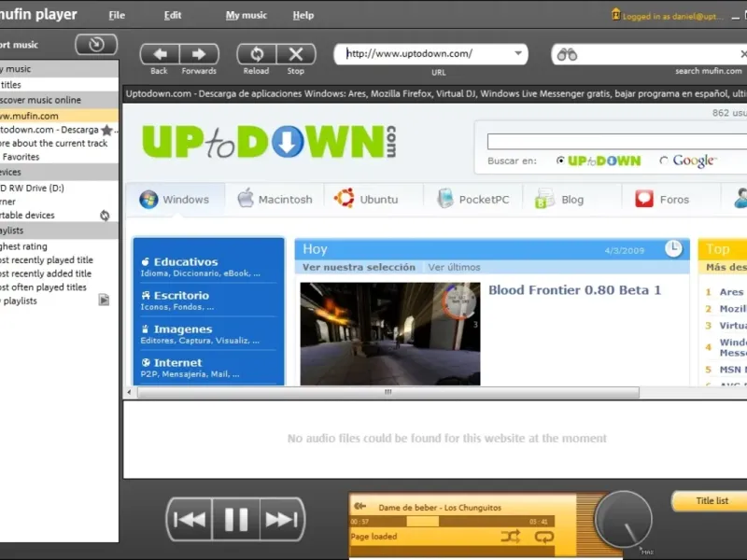Click the binoculars search icon
Image resolution: width=747 pixels, height=560 pixels.
(x=567, y=55)
